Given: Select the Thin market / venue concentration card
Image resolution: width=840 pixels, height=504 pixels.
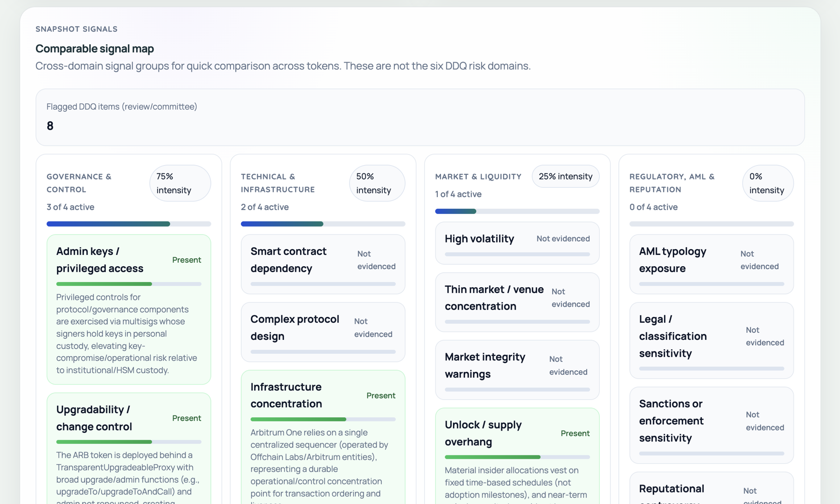Looking at the screenshot, I should pyautogui.click(x=517, y=302).
